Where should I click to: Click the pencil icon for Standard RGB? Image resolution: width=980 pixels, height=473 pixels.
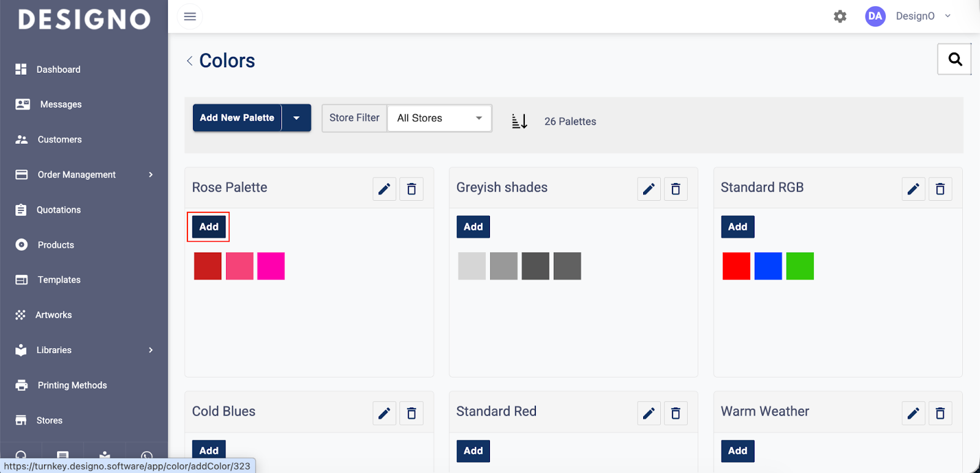coord(913,189)
